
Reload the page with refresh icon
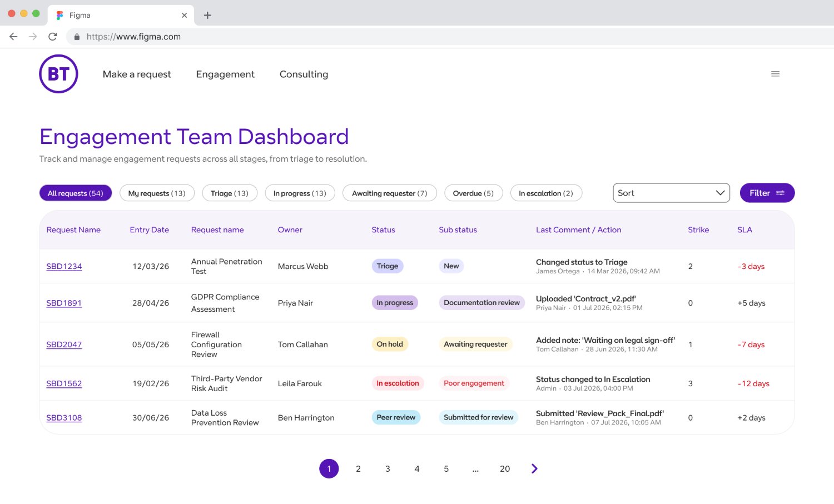click(x=53, y=37)
